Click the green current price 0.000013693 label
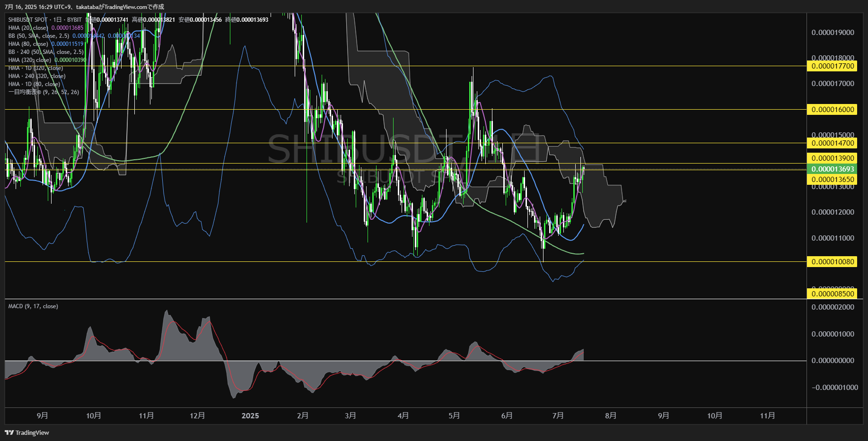The width and height of the screenshot is (868, 441). [x=833, y=169]
